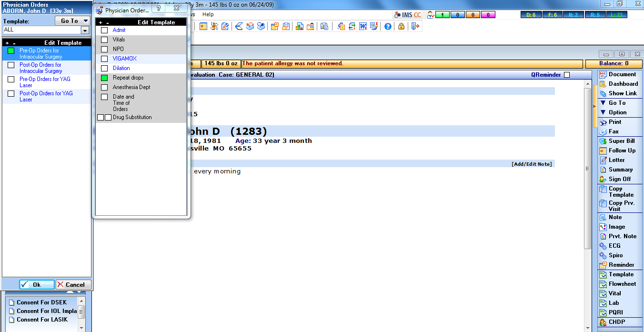Image resolution: width=644 pixels, height=332 pixels.
Task: Click plus expander in dialog Edit Template header
Action: (101, 22)
